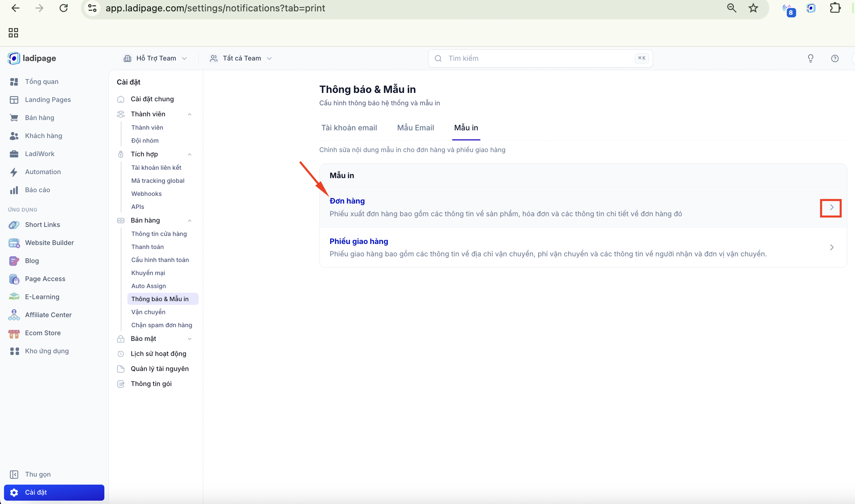Click the ladipage logo
Viewport: 855px width, 504px height.
(32, 58)
